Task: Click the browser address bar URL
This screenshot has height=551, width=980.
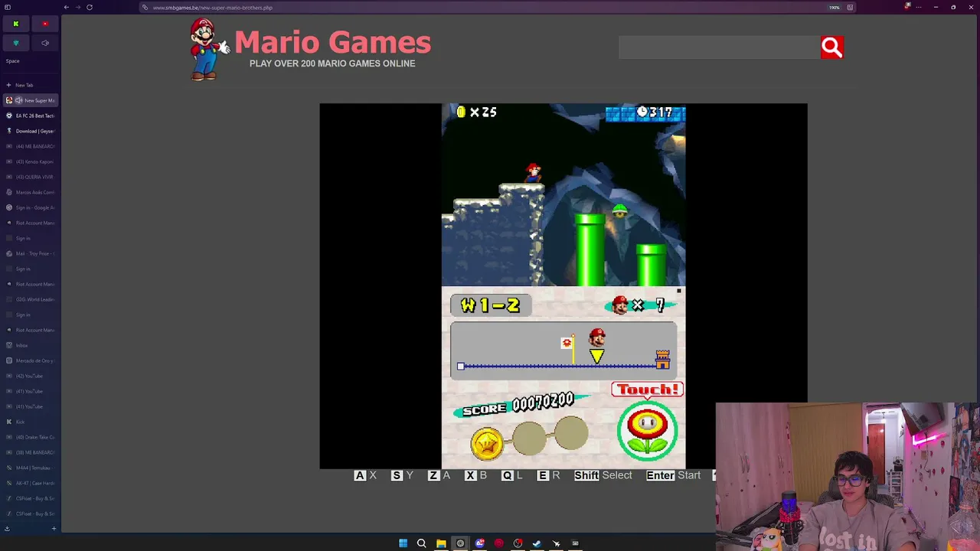Action: 212,8
